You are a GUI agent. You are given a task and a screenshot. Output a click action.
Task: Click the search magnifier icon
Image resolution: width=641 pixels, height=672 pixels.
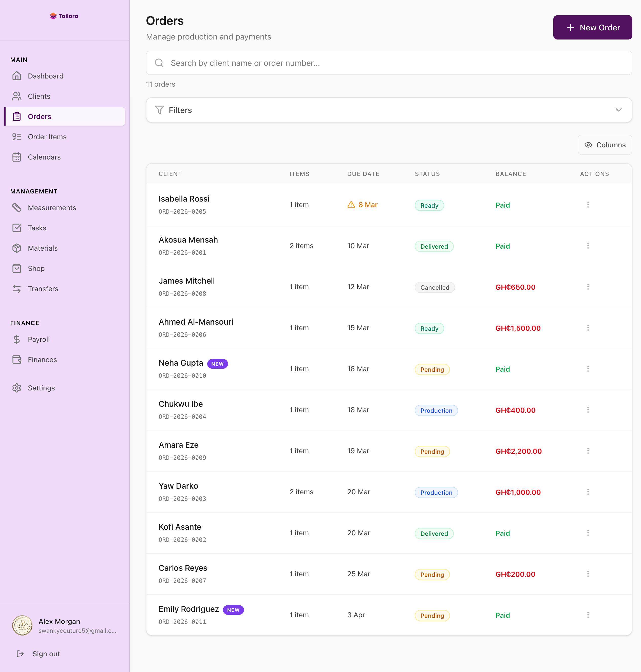pos(159,63)
